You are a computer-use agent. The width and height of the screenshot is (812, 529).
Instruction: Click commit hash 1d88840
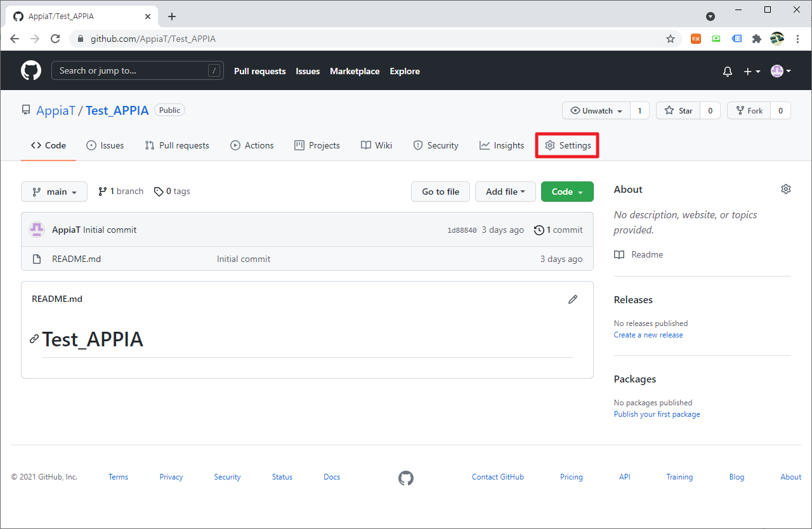(462, 230)
